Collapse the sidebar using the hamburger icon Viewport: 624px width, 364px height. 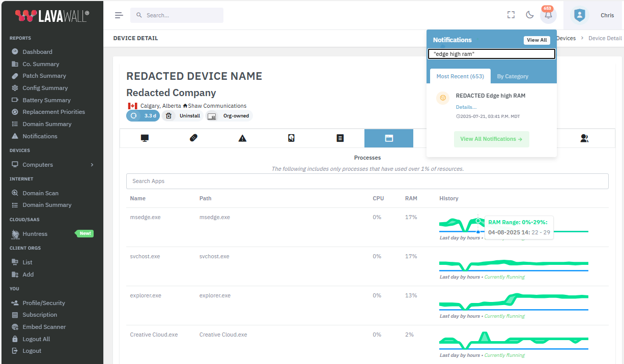(119, 15)
